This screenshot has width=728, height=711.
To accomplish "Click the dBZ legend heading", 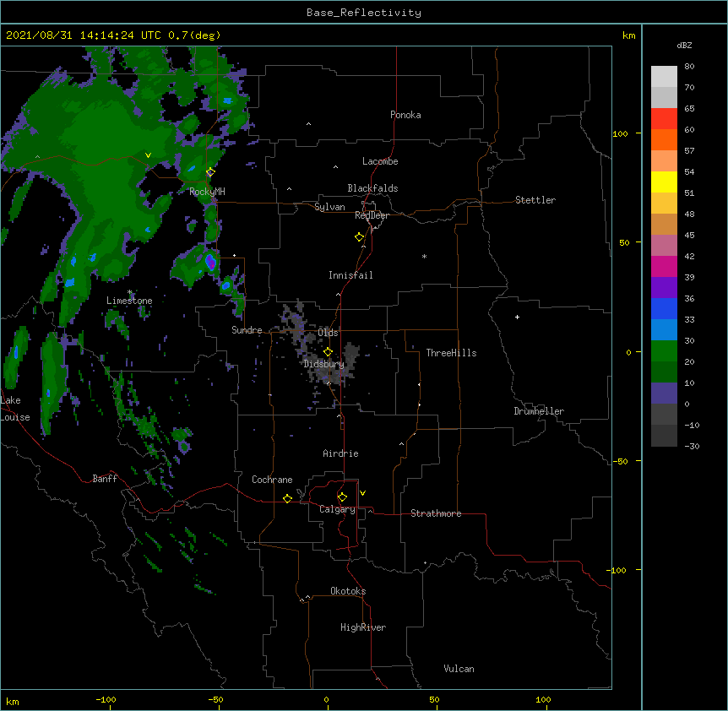I will [684, 45].
